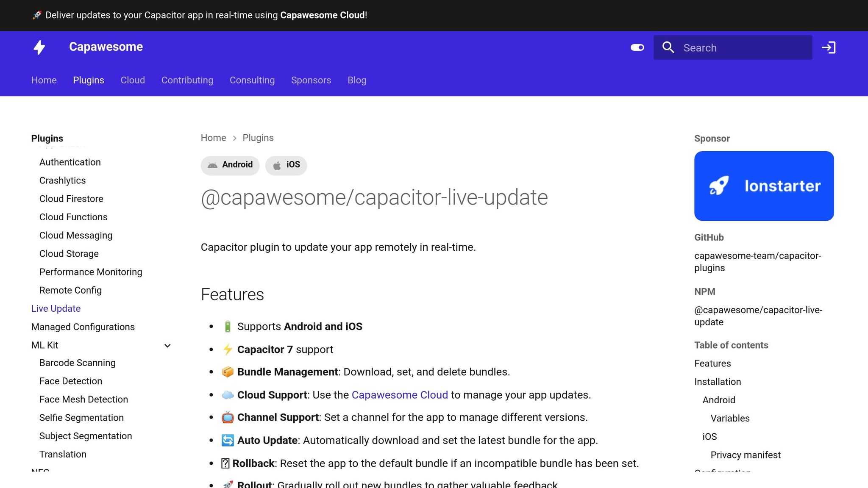Collapse the ML Kit section chevron
Image resolution: width=868 pixels, height=488 pixels.
point(167,346)
